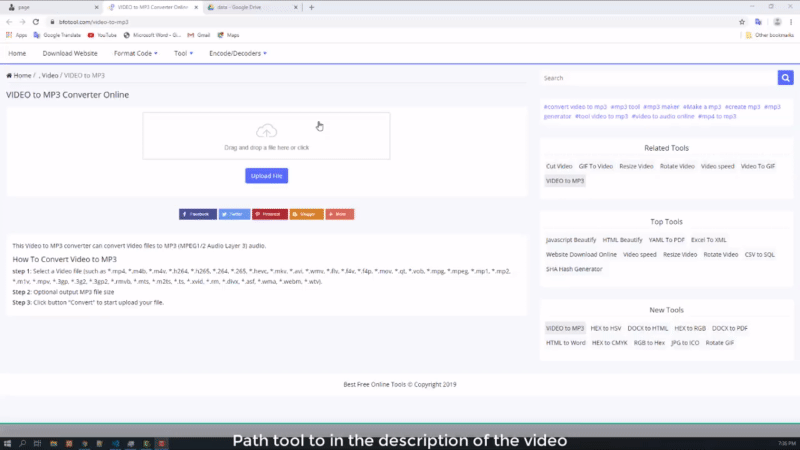
Task: Open the Windows Start menu
Action: point(8,442)
